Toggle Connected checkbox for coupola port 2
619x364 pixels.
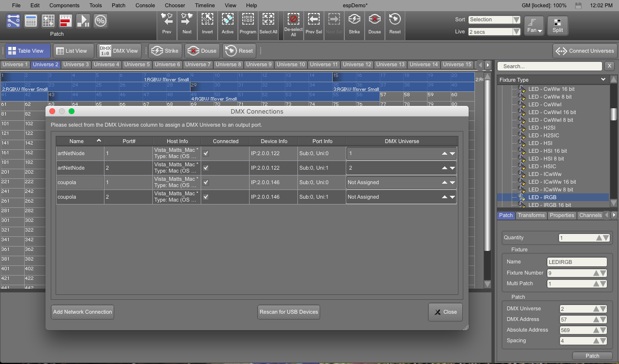(x=206, y=197)
